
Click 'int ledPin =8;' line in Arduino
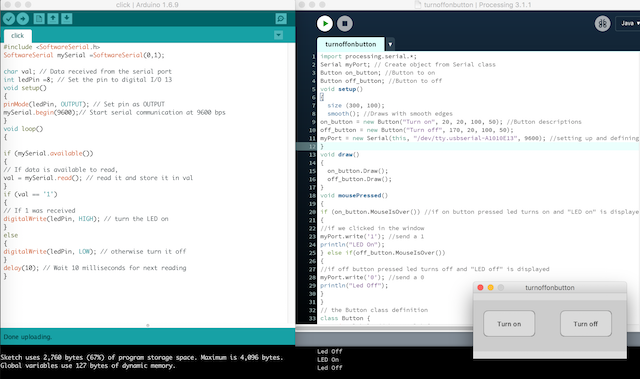click(x=88, y=80)
